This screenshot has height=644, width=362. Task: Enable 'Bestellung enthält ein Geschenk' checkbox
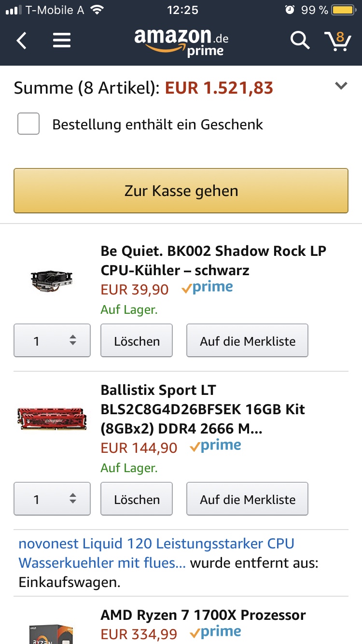(x=28, y=124)
